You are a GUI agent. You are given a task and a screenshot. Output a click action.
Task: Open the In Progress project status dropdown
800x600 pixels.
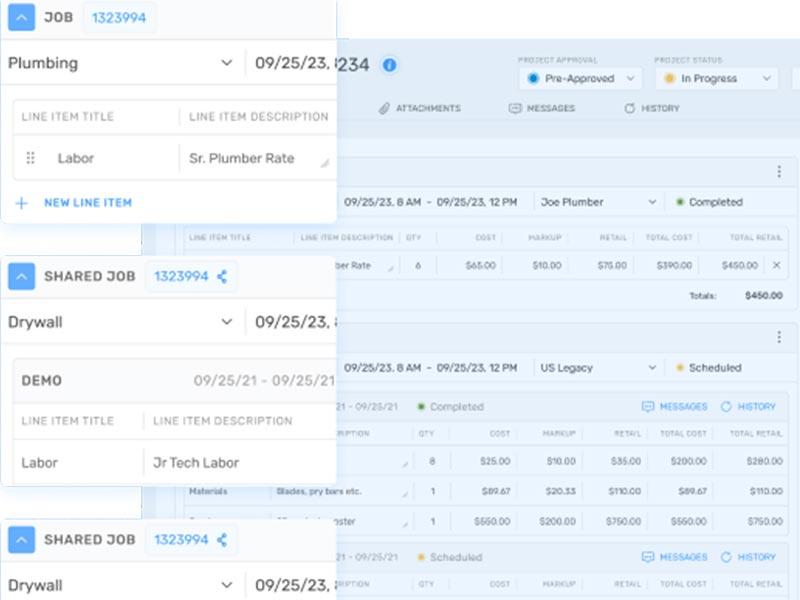716,79
